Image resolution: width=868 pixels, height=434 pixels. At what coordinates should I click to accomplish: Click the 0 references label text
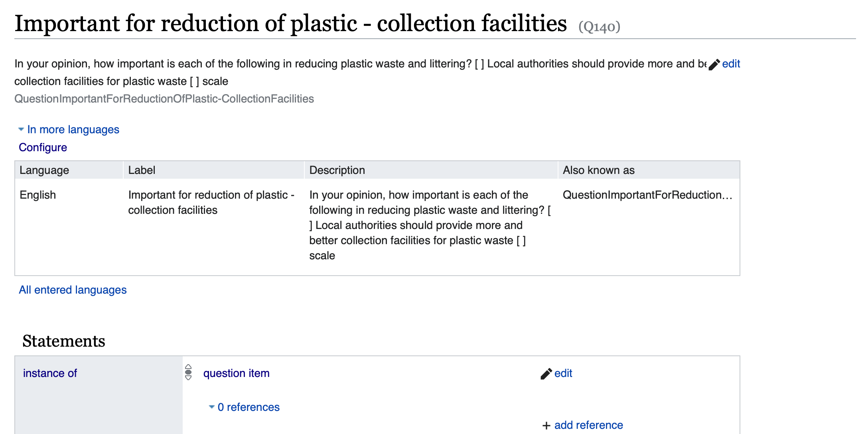[x=249, y=407]
